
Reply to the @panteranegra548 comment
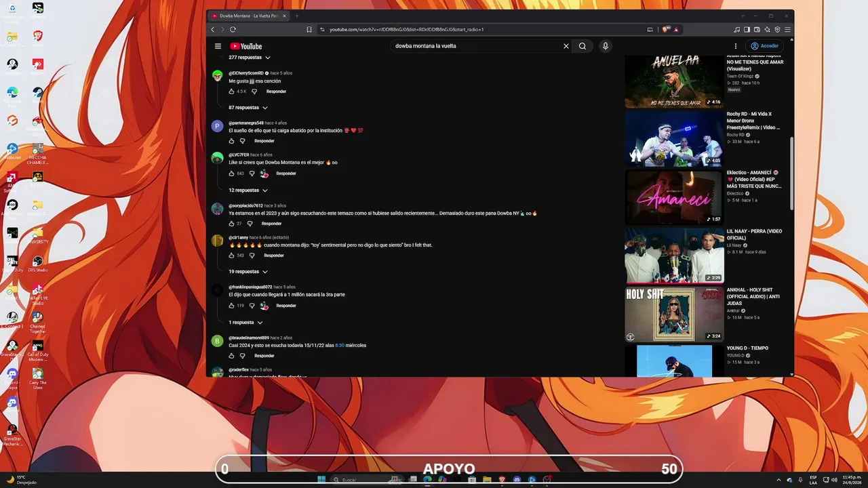click(264, 141)
